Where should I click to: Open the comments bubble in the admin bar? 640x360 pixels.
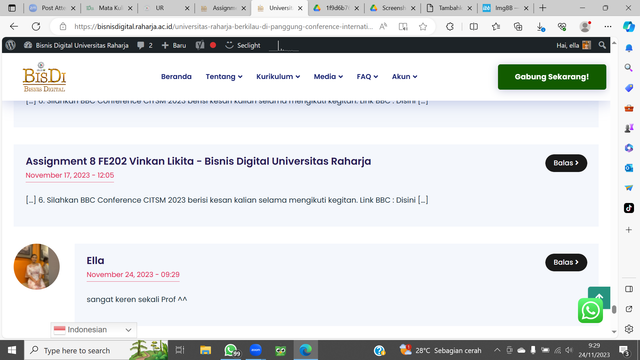tap(145, 45)
